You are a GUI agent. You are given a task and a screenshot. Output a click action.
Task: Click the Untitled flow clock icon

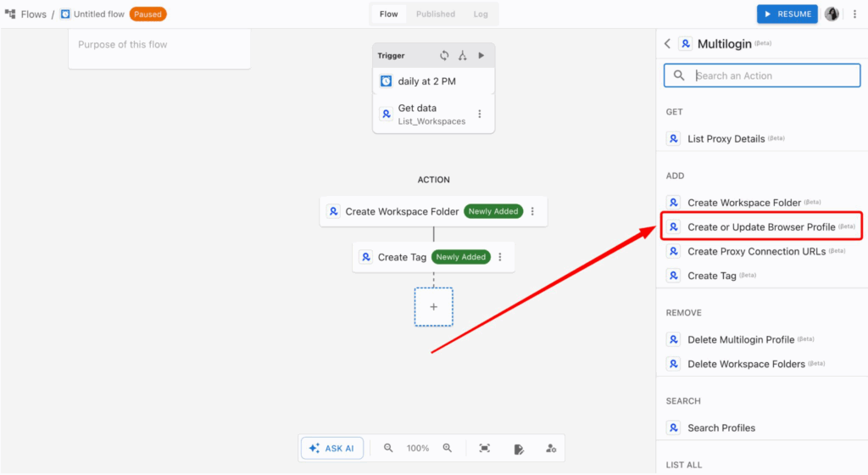[x=65, y=14]
